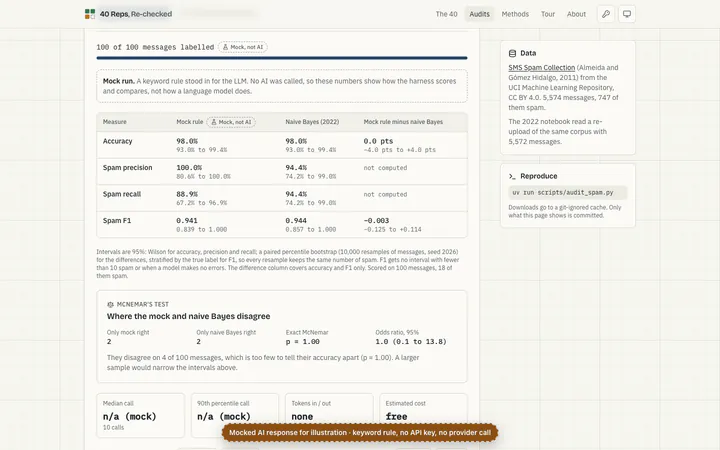
Task: Click the 40 Reps logo icon
Action: [x=90, y=14]
